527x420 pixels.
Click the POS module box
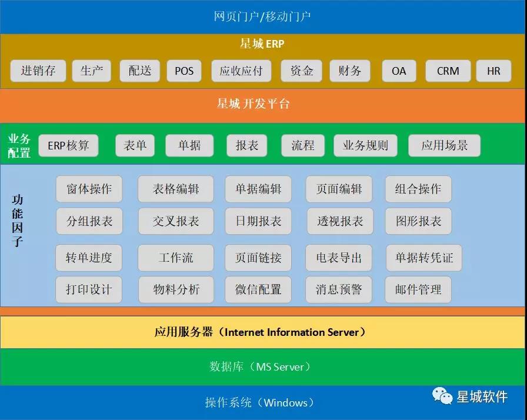[x=184, y=71]
